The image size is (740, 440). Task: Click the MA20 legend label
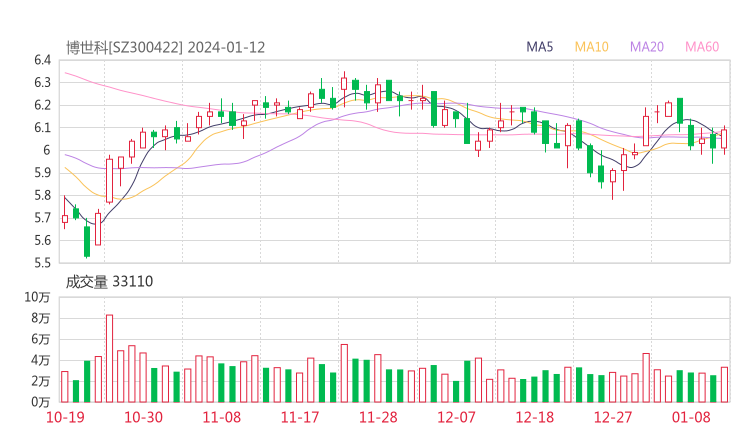pos(647,47)
